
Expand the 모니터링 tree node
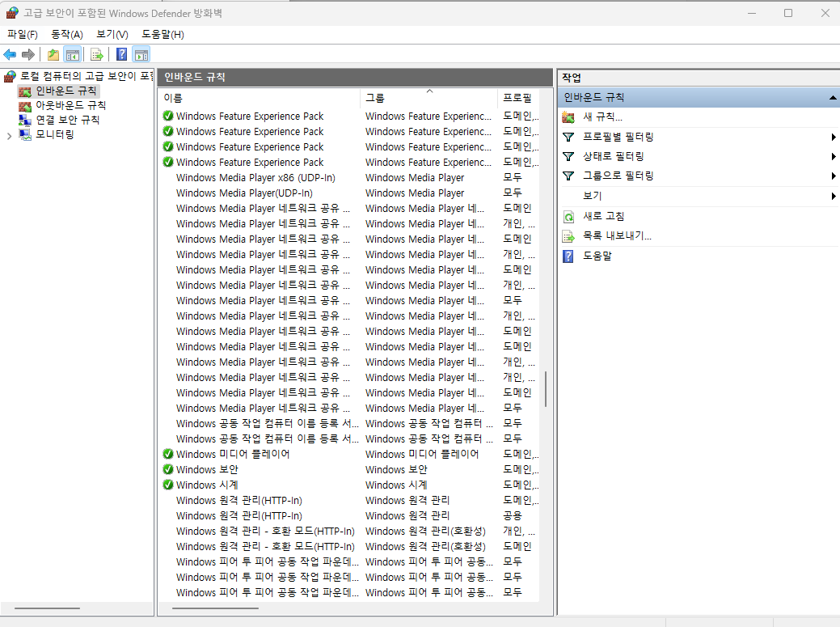pos(9,136)
